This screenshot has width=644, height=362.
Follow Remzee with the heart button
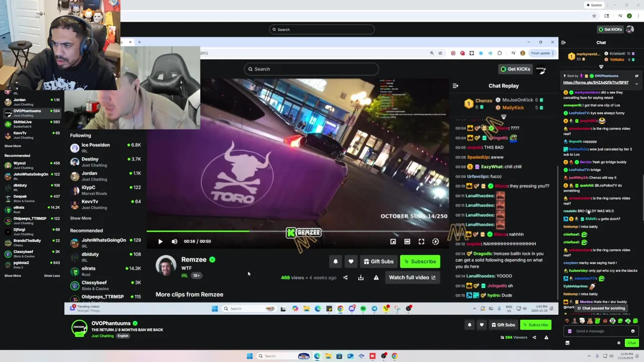tap(351, 261)
